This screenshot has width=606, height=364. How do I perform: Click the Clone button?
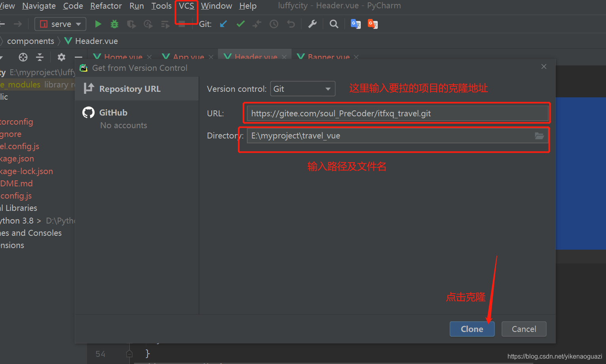[472, 329]
